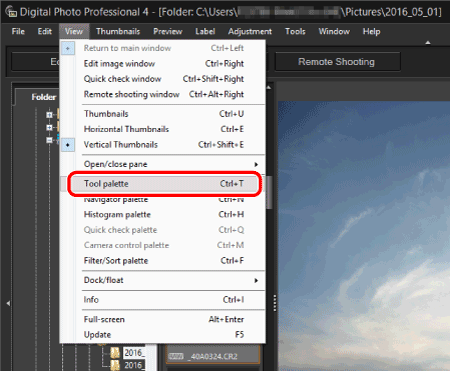Collapse toolbar with small up arrow

pos(428,43)
